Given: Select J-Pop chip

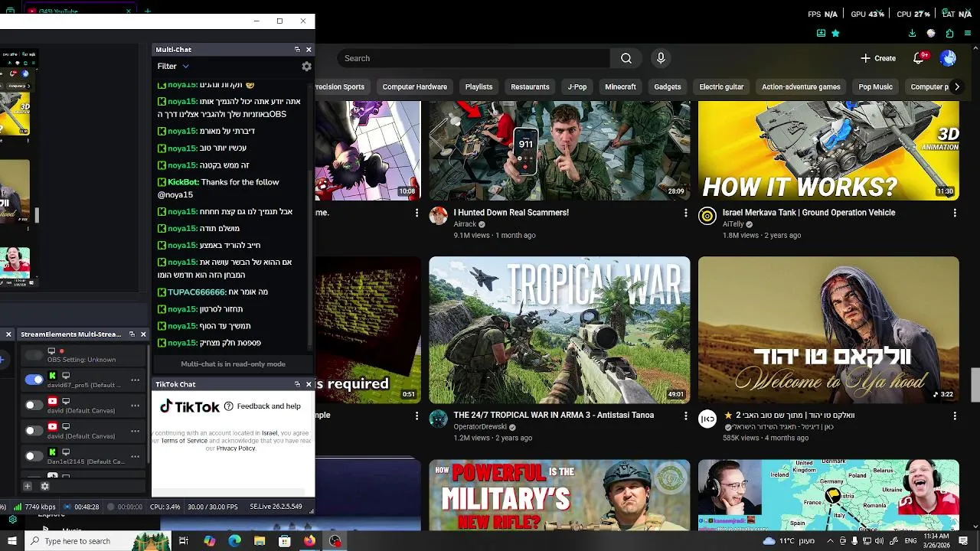Looking at the screenshot, I should 577,86.
